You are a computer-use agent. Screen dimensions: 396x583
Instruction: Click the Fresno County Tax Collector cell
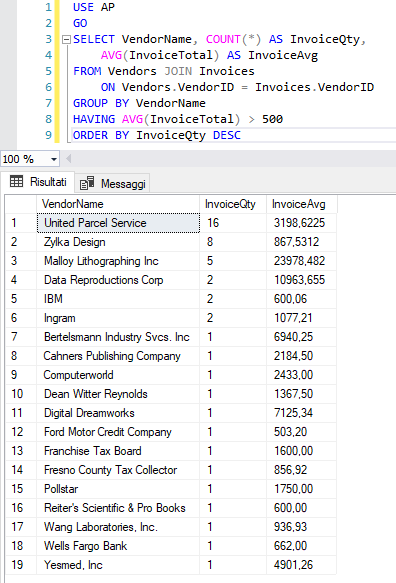tap(118, 470)
